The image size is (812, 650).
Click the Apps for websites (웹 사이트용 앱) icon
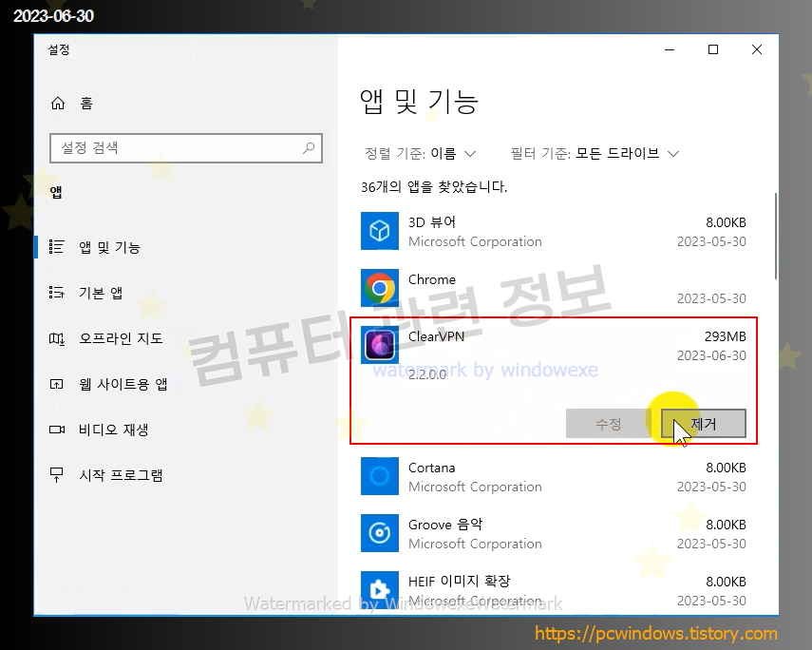(x=56, y=384)
